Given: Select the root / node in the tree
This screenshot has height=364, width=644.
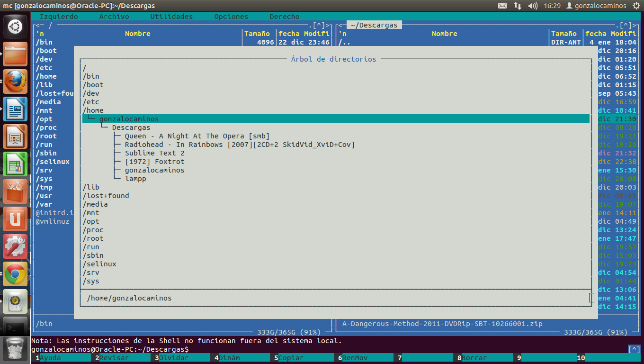Looking at the screenshot, I should click(x=84, y=68).
